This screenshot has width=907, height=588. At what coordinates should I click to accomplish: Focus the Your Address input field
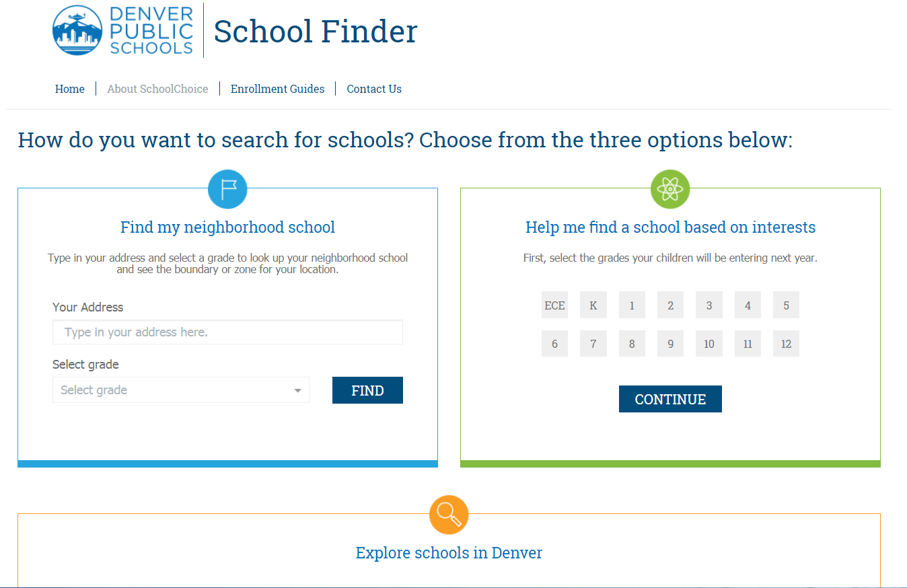(227, 332)
